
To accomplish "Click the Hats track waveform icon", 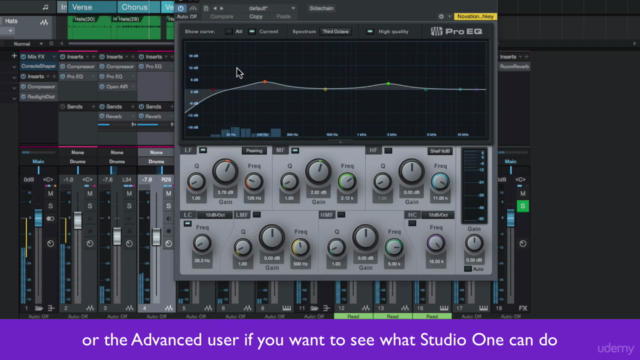I will click(x=44, y=22).
